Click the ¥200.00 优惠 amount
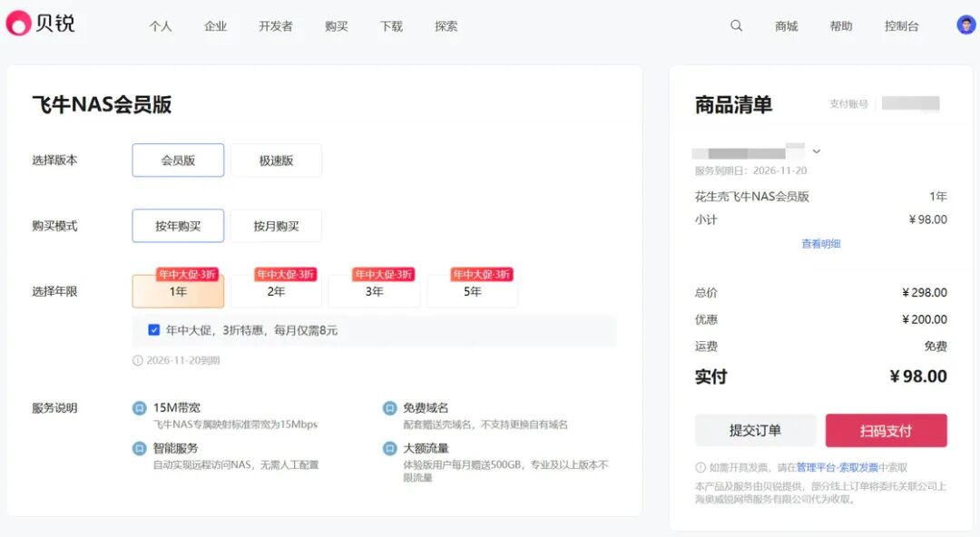Screen dimensions: 980x537 tap(925, 319)
